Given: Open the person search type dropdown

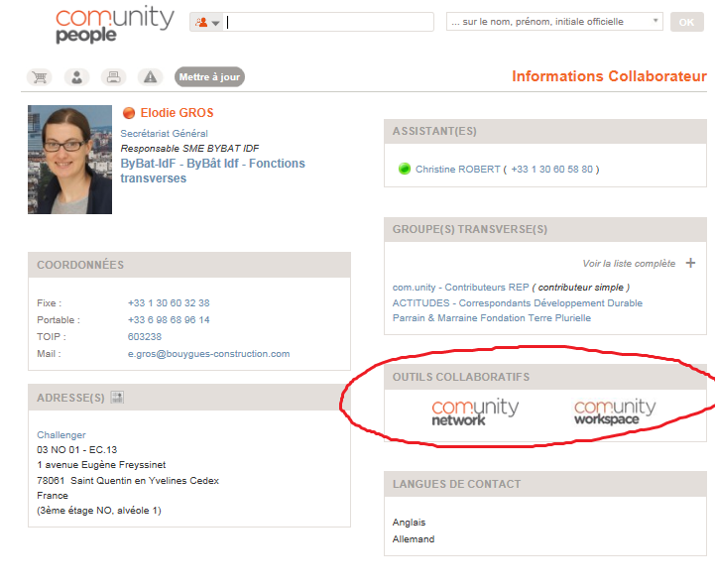Looking at the screenshot, I should click(207, 22).
